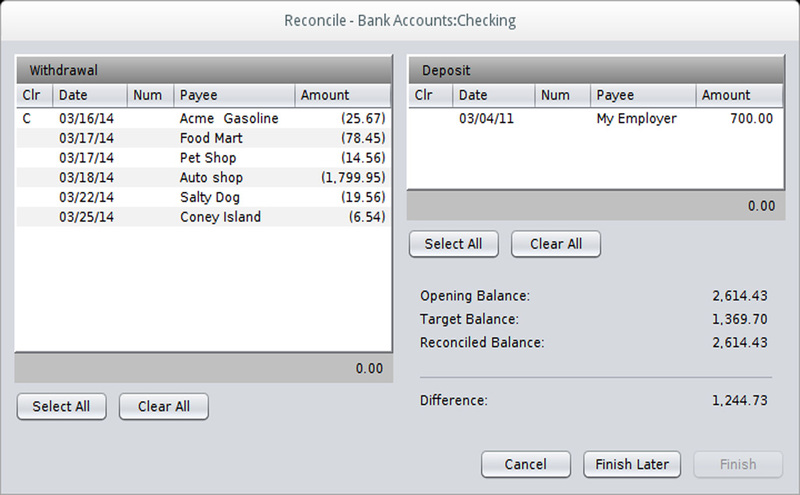The width and height of the screenshot is (800, 495).
Task: Click Clear All under the Withdrawal list
Action: pos(164,407)
